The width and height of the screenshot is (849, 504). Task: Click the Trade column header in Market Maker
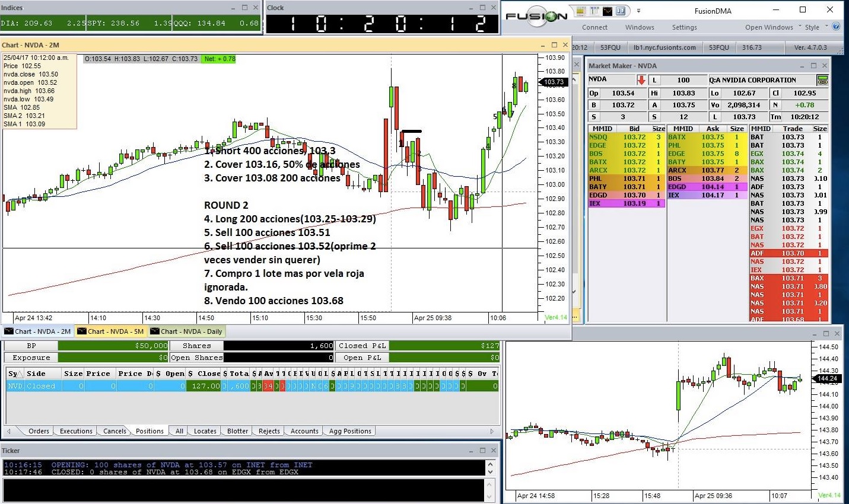pos(793,129)
